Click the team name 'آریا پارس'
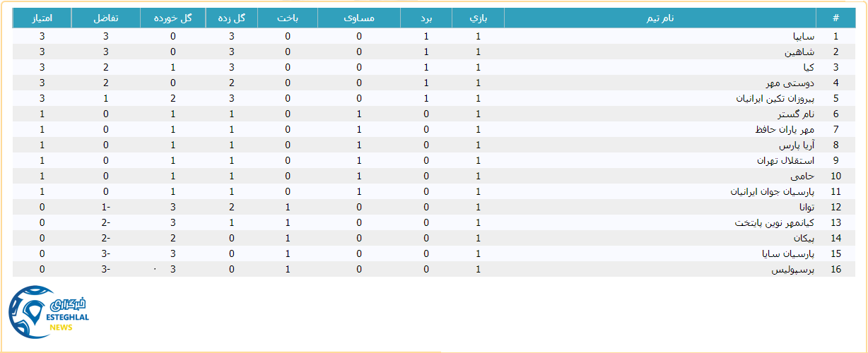The width and height of the screenshot is (868, 353). click(x=797, y=145)
